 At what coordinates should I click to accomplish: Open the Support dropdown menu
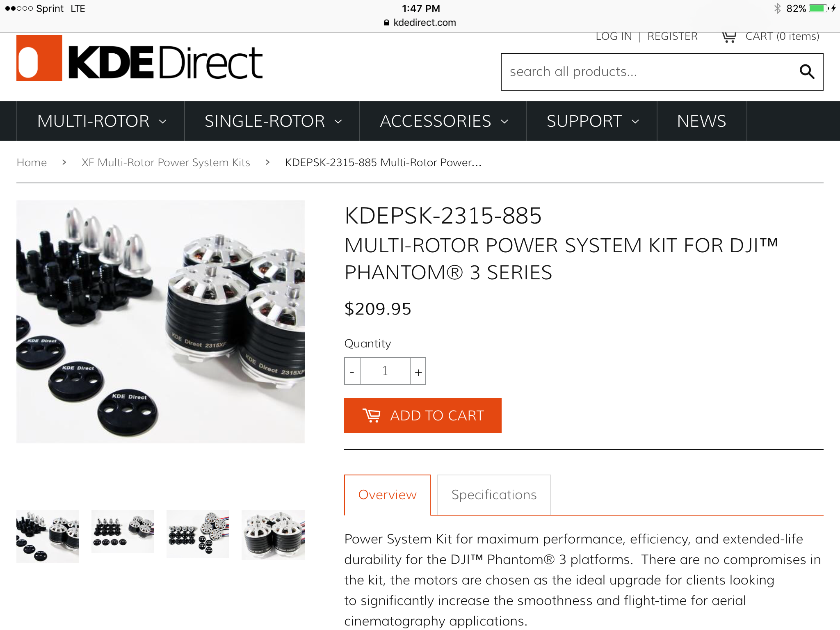pos(592,121)
